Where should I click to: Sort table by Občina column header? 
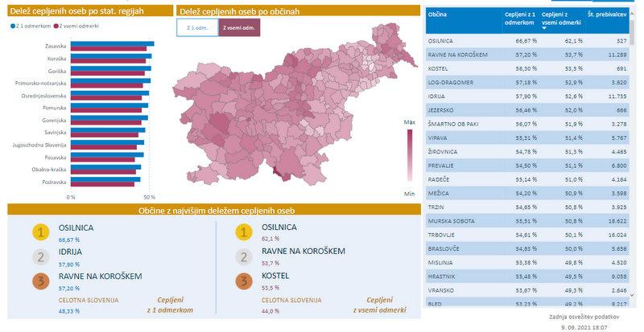(x=439, y=14)
